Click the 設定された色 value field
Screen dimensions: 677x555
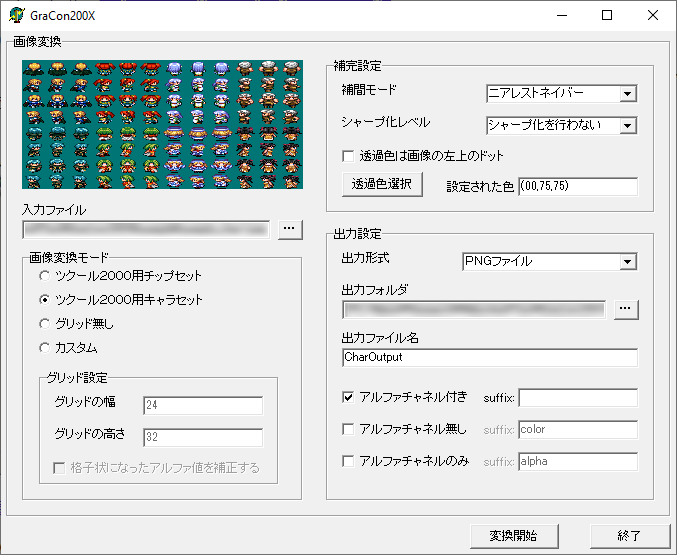tap(577, 187)
